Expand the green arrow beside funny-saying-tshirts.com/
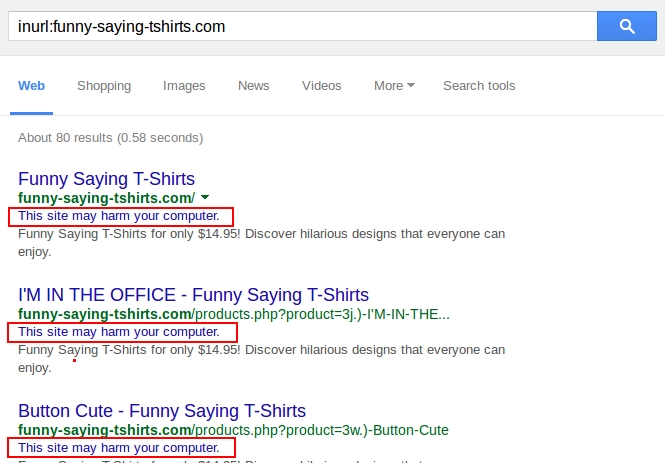The image size is (665, 463). tap(205, 198)
